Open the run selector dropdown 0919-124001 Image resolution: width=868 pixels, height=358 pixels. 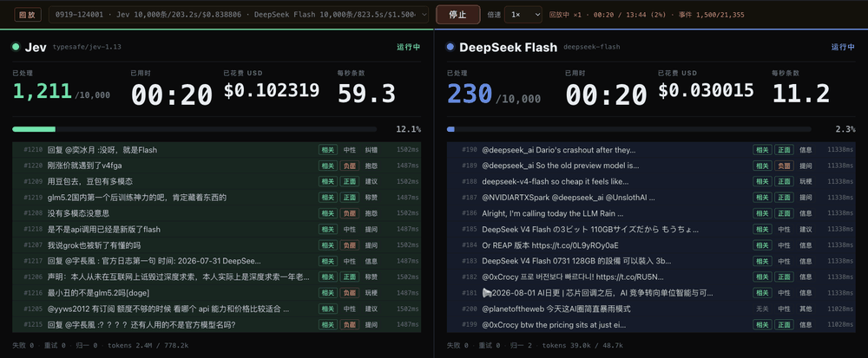click(x=239, y=15)
